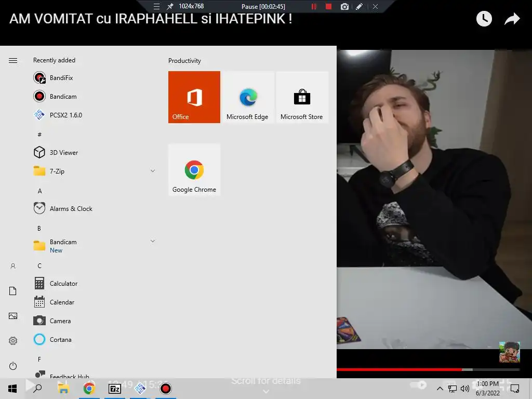
Task: Click Watch later clock icon
Action: 484,19
